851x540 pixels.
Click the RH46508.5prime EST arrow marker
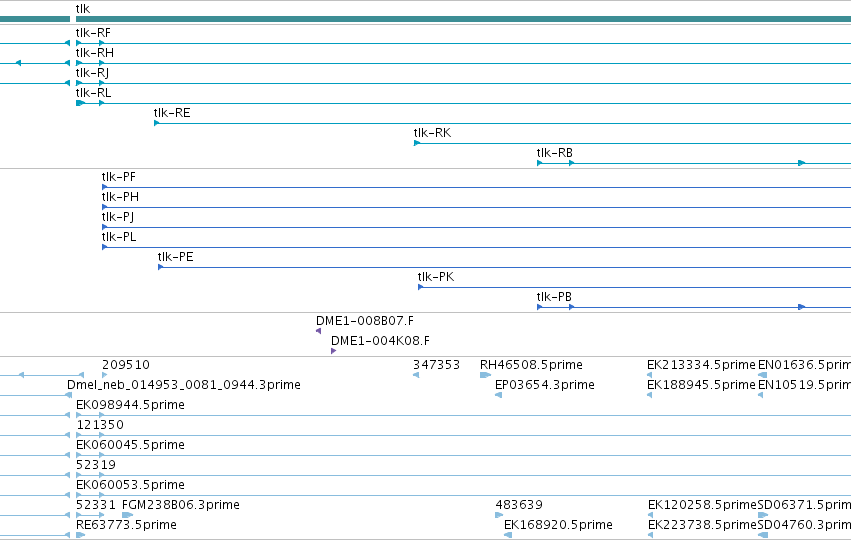486,375
